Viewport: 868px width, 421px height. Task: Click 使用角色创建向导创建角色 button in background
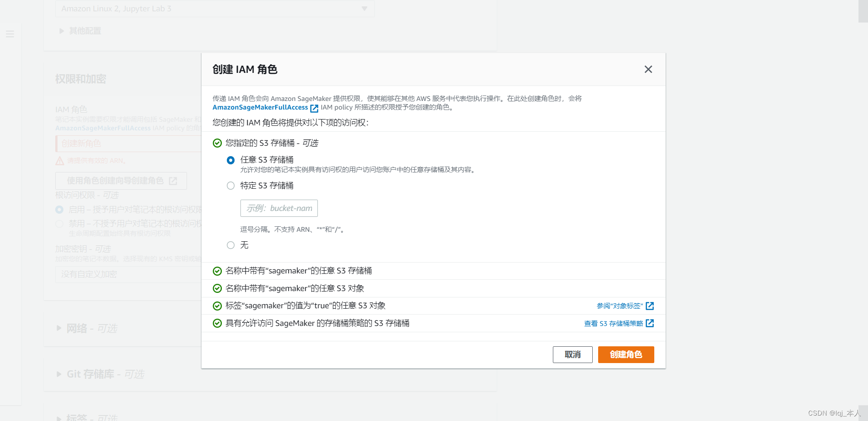click(x=121, y=181)
